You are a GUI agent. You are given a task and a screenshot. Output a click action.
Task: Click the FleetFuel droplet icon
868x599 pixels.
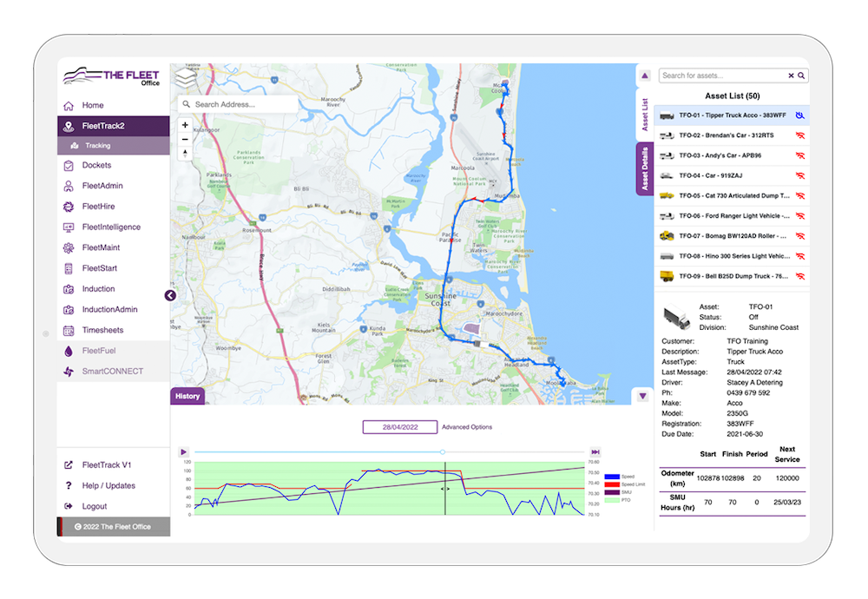(x=69, y=351)
